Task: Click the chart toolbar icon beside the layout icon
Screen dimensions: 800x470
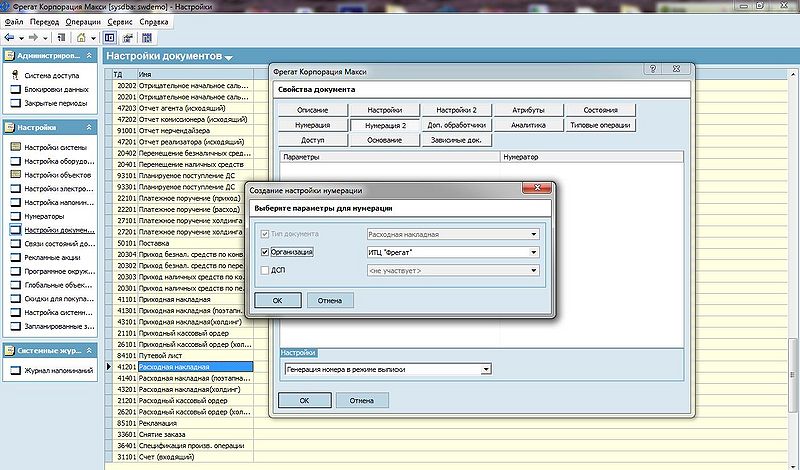Action: pyautogui.click(x=128, y=38)
